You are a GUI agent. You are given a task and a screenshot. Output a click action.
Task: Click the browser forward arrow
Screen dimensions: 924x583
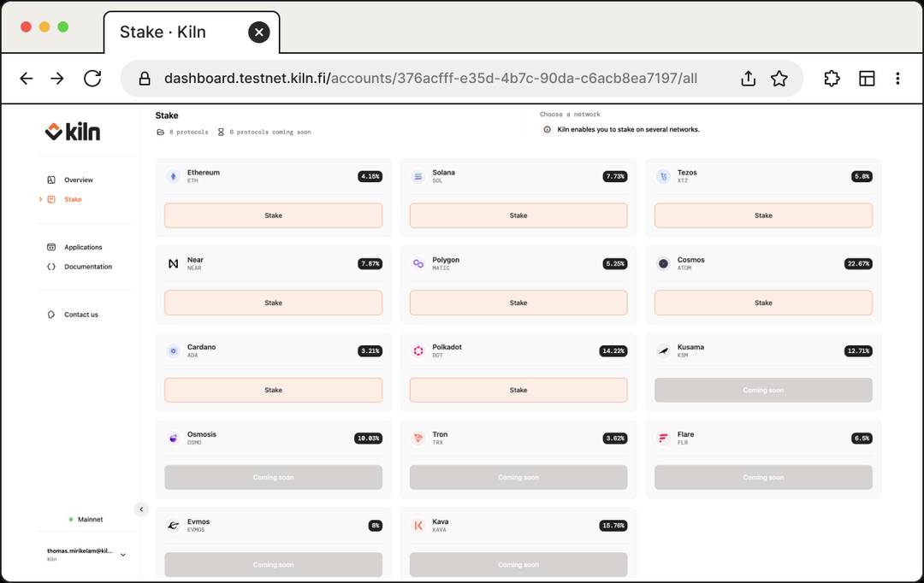click(x=57, y=79)
